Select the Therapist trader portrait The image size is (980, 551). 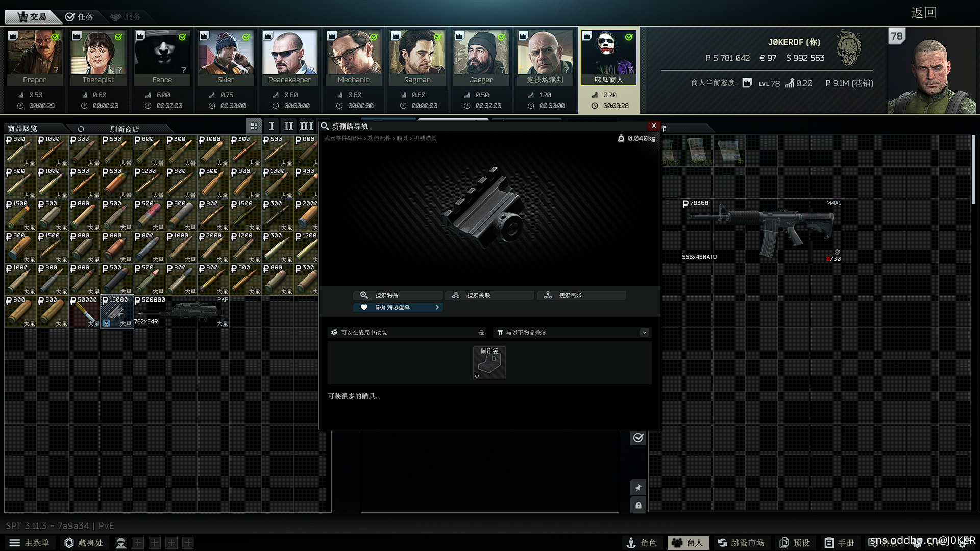point(98,57)
